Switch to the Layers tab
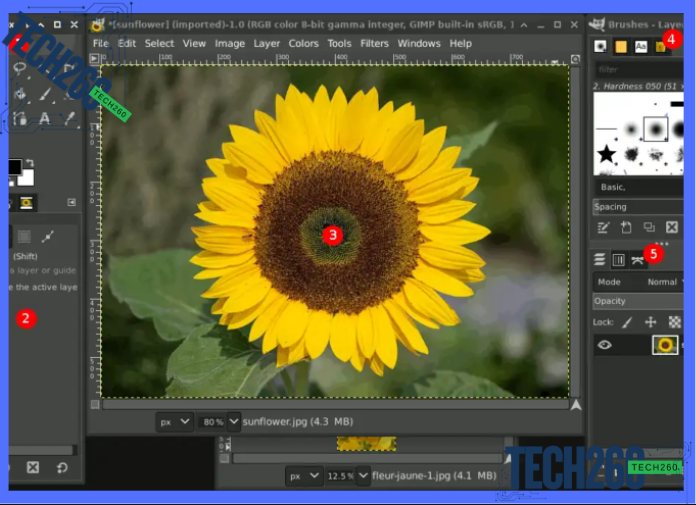Viewport: 696px width, 505px height. click(600, 260)
